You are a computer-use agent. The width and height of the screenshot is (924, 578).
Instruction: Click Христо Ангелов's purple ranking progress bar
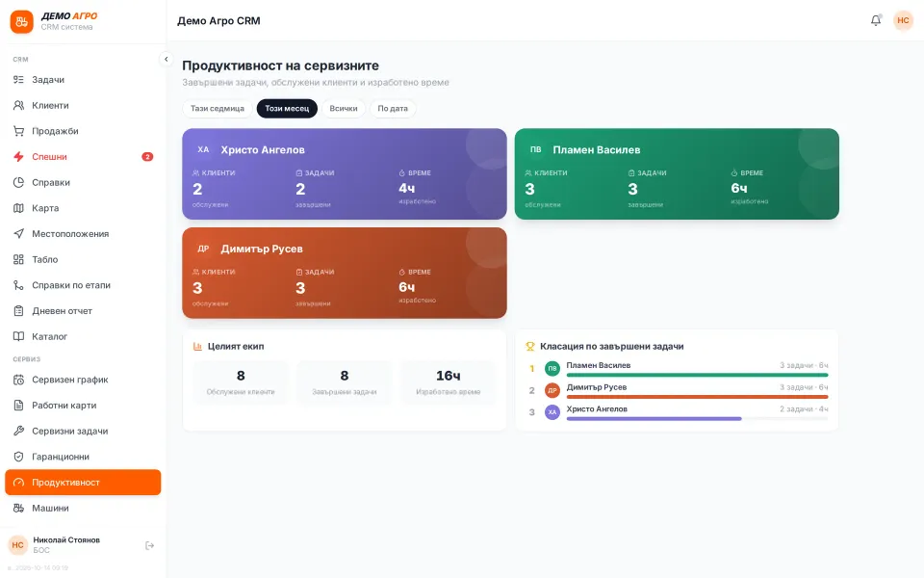(654, 419)
